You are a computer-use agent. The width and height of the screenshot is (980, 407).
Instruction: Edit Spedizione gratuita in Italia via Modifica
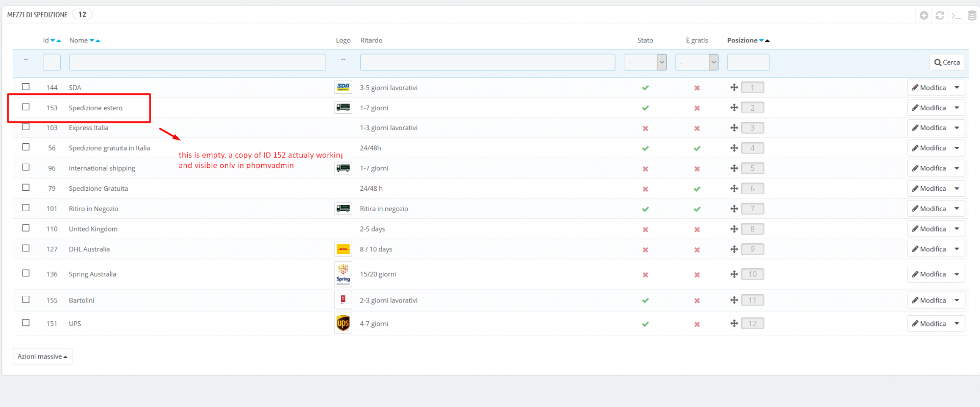pyautogui.click(x=929, y=148)
